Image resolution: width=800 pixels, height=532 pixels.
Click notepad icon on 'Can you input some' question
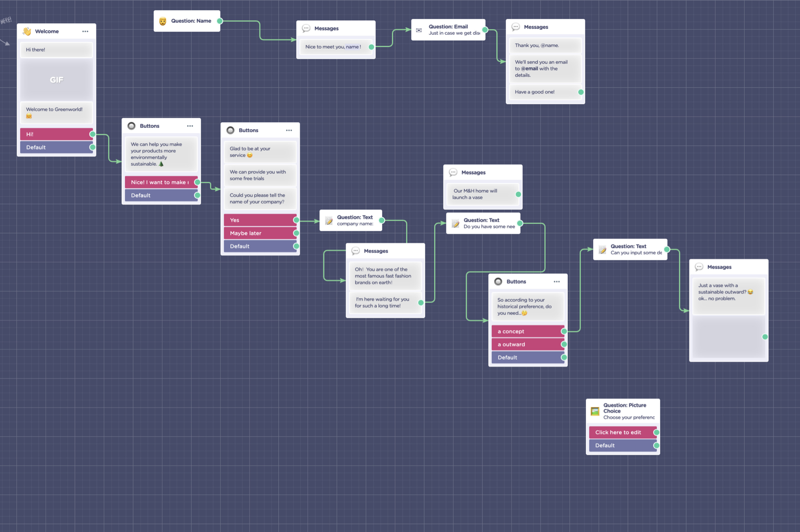click(602, 250)
